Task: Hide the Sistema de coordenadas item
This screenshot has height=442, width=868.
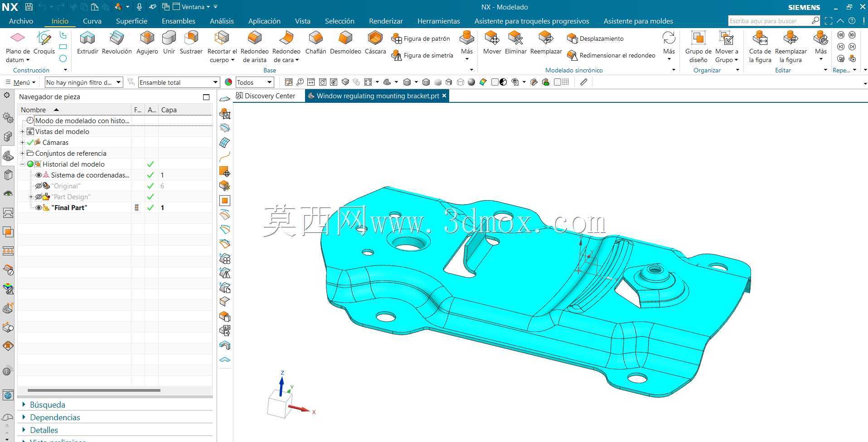Action: (39, 175)
